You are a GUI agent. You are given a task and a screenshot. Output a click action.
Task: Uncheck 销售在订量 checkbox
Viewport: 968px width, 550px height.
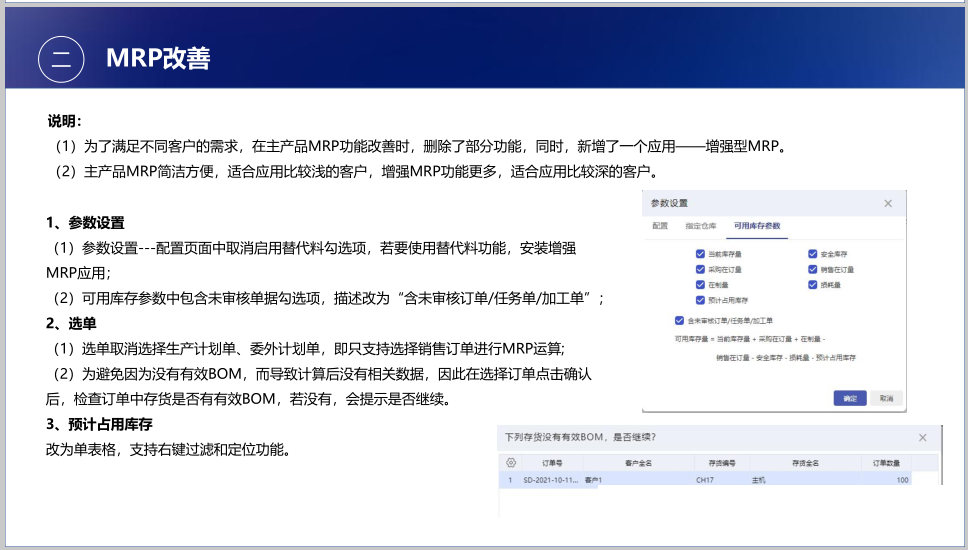[812, 270]
